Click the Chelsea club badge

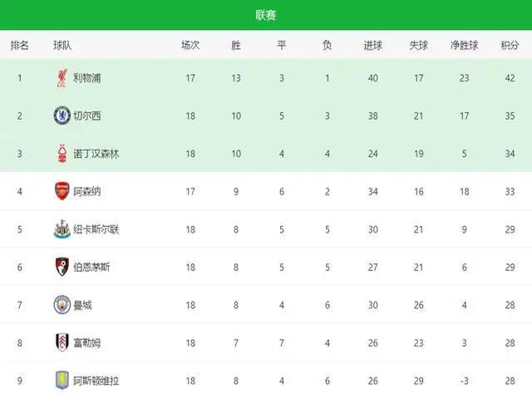[x=62, y=116]
